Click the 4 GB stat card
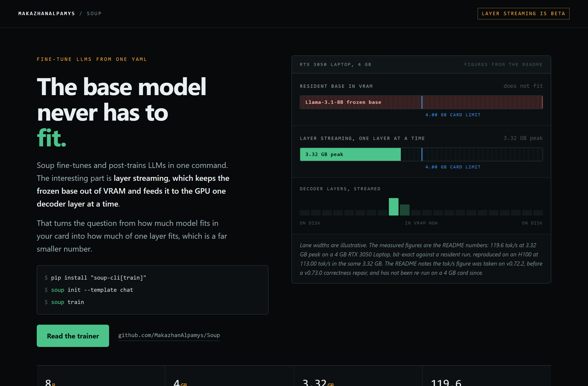Screen dimensions: 588x386 pyautogui.click(x=229, y=376)
